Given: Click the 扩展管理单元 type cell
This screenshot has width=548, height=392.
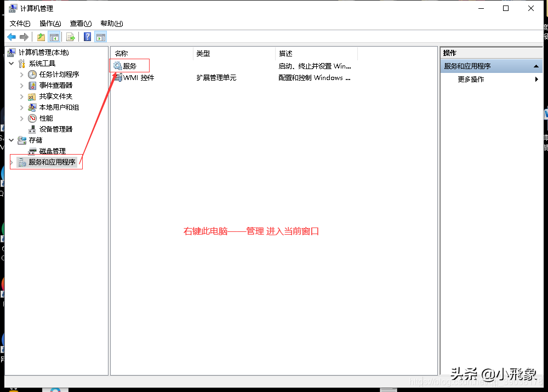Looking at the screenshot, I should pyautogui.click(x=216, y=78).
